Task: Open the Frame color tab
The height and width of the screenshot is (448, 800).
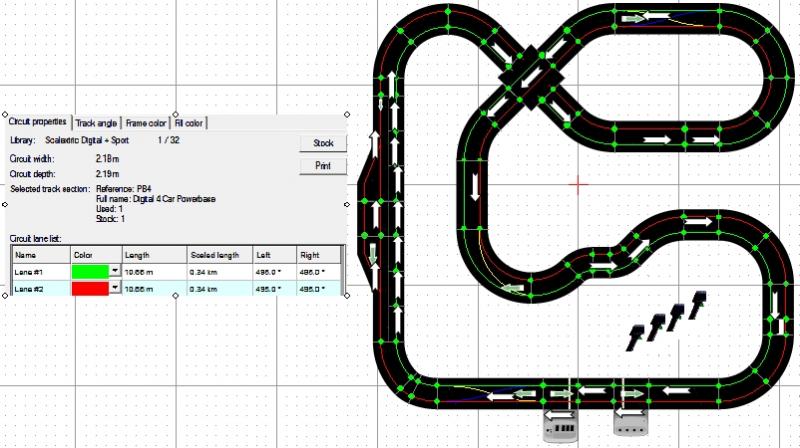Action: point(146,123)
